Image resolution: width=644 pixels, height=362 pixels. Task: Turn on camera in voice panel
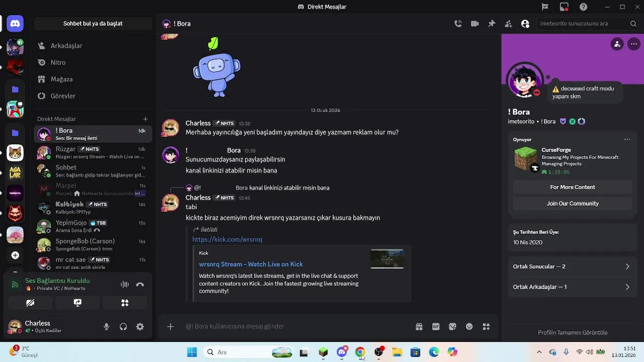point(30,303)
